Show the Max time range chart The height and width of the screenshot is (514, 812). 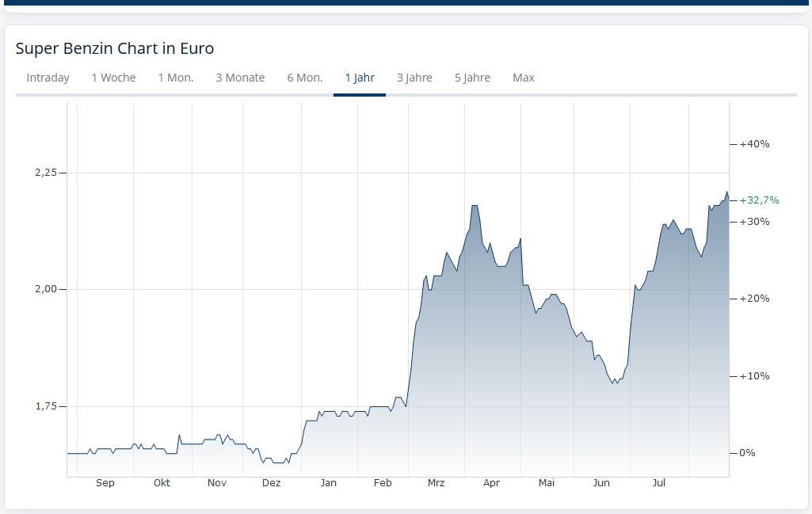(x=524, y=78)
